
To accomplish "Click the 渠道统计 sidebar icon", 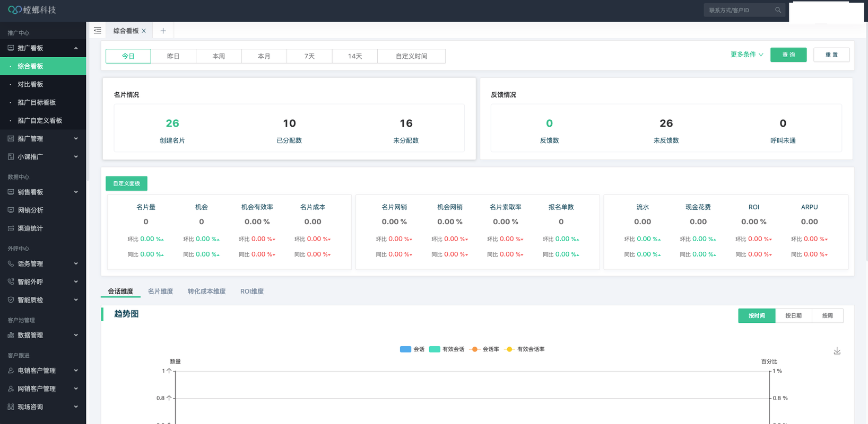I will click(x=11, y=228).
